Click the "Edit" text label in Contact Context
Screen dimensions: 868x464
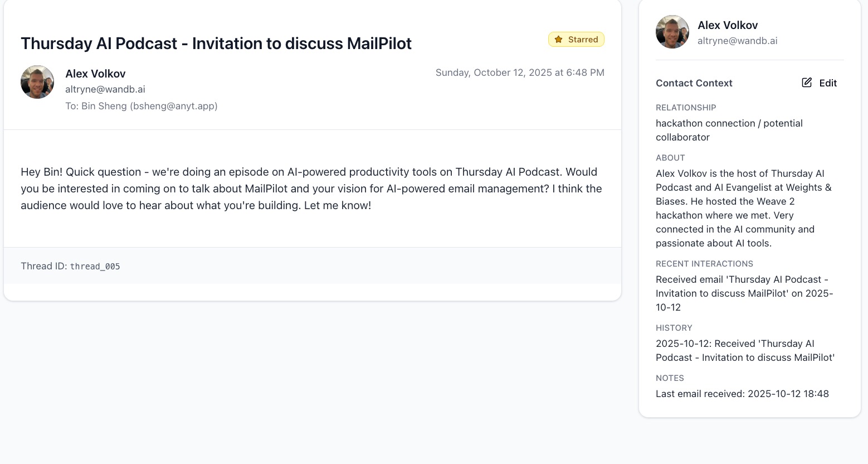pyautogui.click(x=828, y=83)
